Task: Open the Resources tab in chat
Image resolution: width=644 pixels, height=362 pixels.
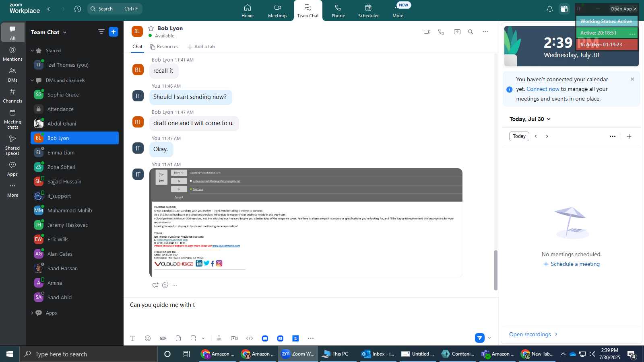Action: pos(164,47)
